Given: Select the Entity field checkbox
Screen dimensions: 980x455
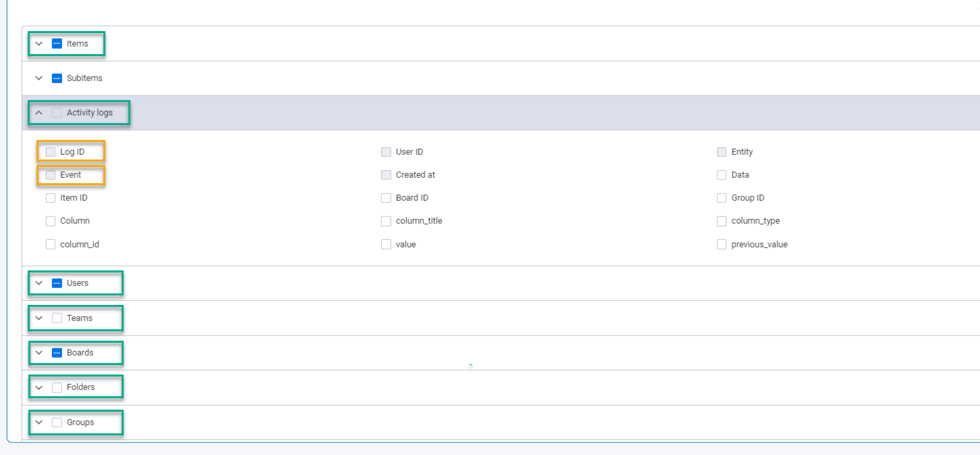Looking at the screenshot, I should pyautogui.click(x=721, y=151).
